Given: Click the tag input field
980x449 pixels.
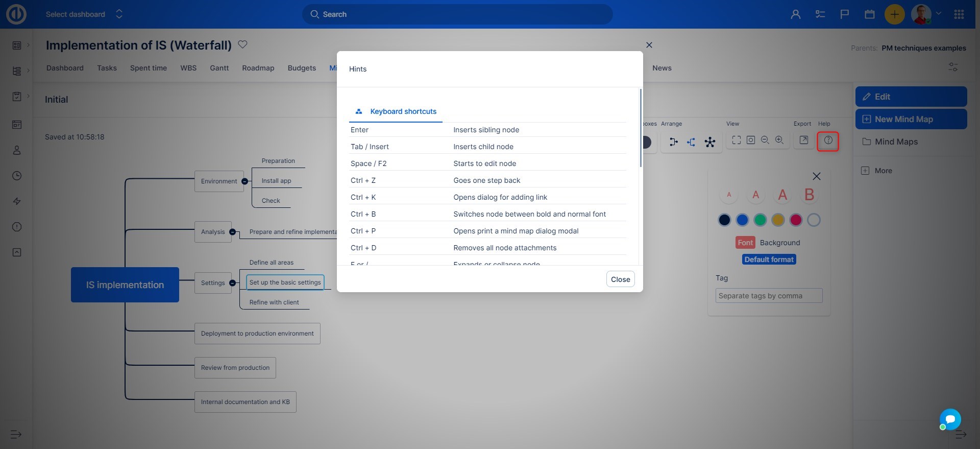Looking at the screenshot, I should click(x=769, y=296).
